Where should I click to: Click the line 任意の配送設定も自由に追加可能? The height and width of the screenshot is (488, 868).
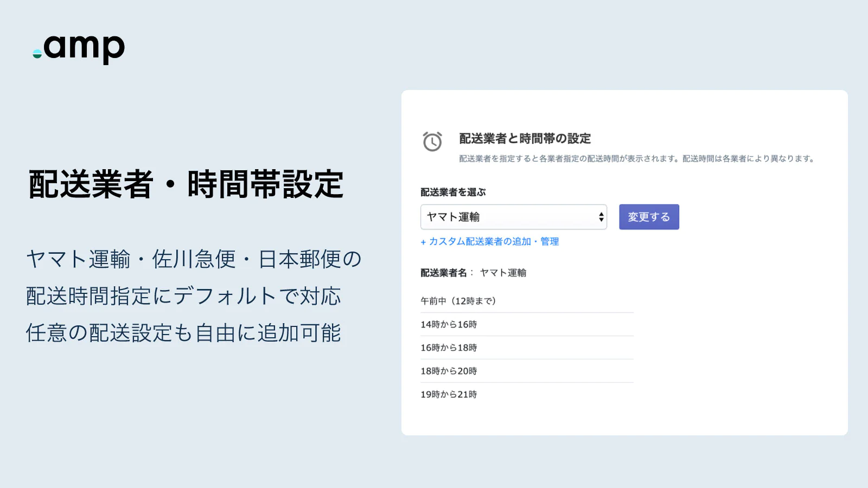coord(183,333)
